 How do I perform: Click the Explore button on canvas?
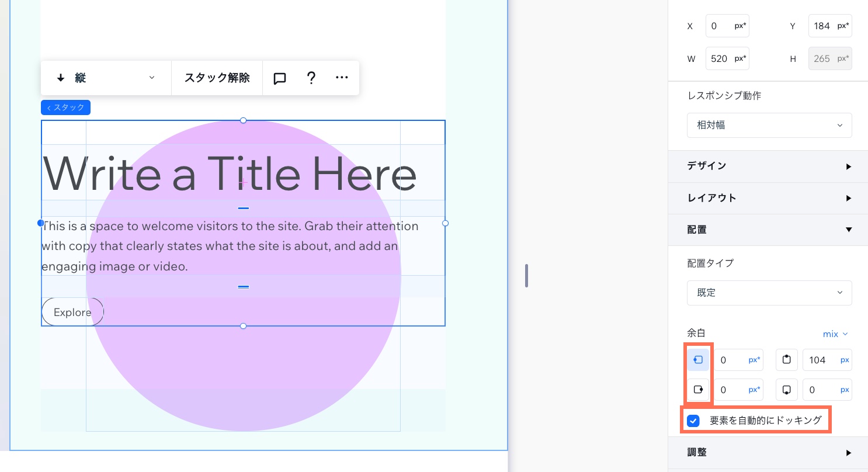click(x=72, y=313)
